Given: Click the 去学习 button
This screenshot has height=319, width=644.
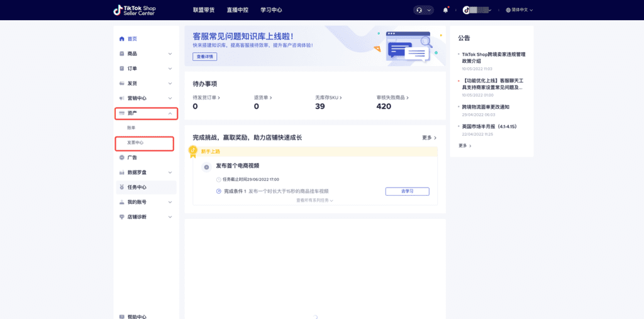Looking at the screenshot, I should pyautogui.click(x=407, y=191).
